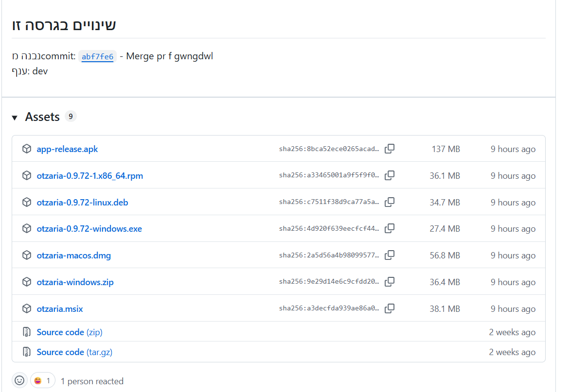Copy hash for otzaria-macos.dmg
The image size is (588, 392).
click(390, 255)
